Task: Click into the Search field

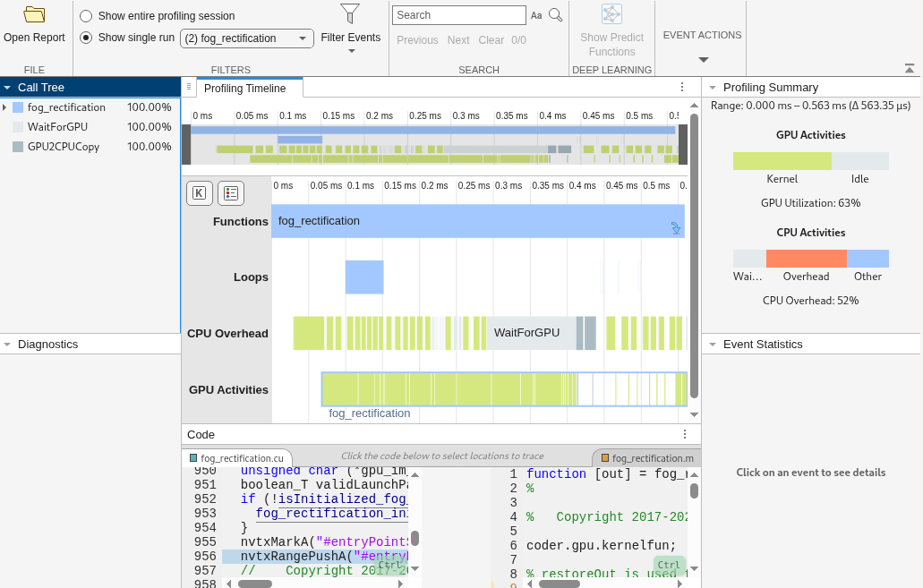Action: click(458, 15)
